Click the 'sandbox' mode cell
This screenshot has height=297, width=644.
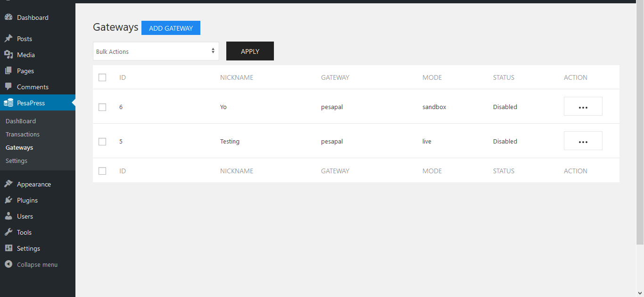pos(434,107)
